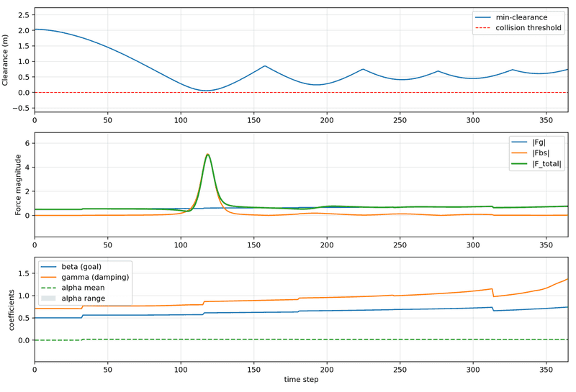
Task: Click the 'gamma (damping)' legend entry
Action: pos(85,277)
